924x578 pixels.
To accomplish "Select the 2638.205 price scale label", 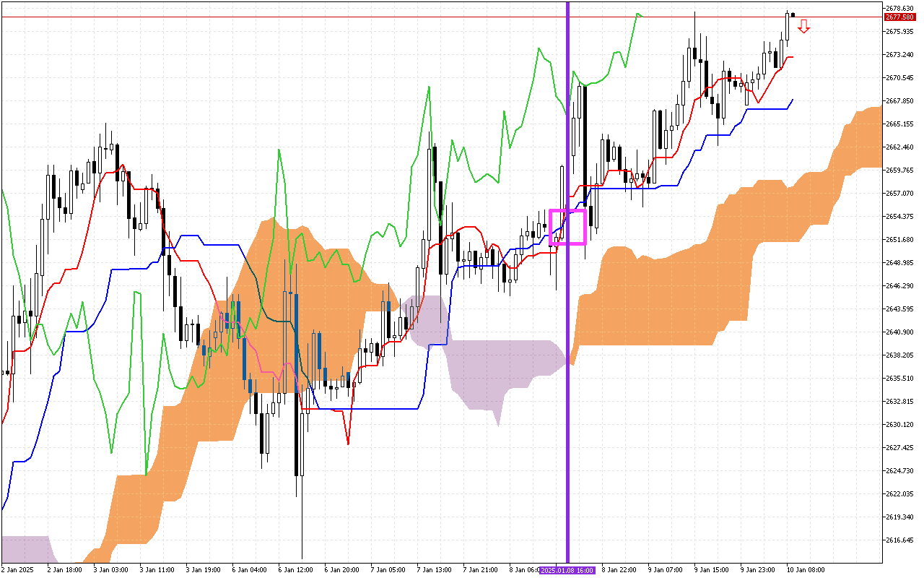I will pos(899,355).
